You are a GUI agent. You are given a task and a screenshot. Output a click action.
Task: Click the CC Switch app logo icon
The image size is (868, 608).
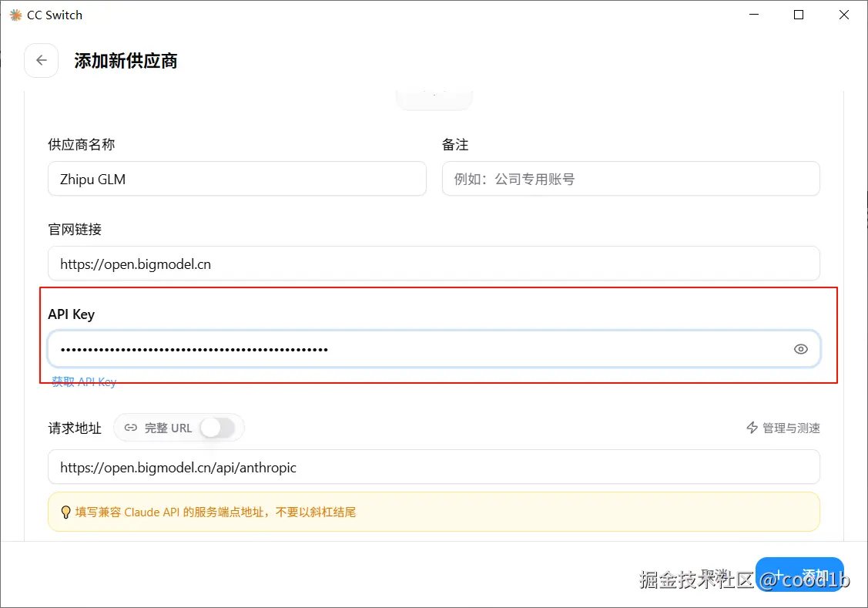pos(16,15)
